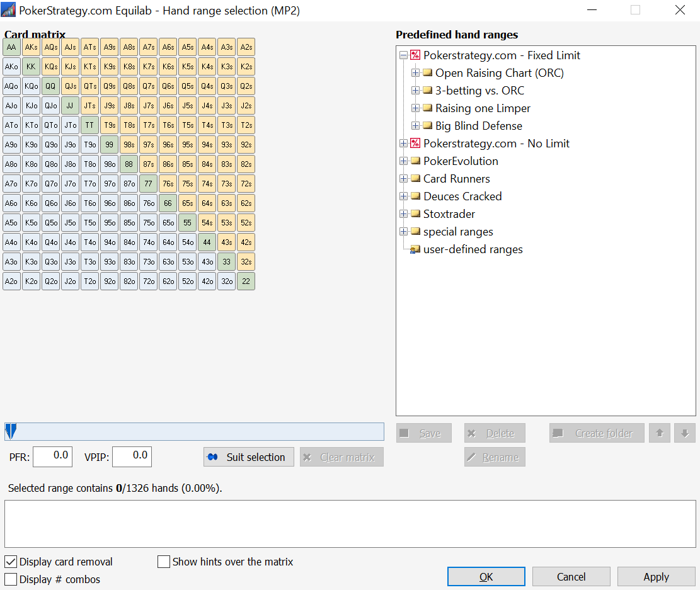Expand the Big Blind Defense folder
The width and height of the screenshot is (700, 590).
pos(415,126)
